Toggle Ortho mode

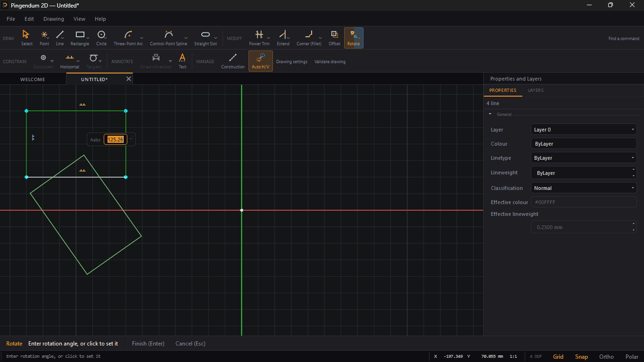click(x=606, y=357)
